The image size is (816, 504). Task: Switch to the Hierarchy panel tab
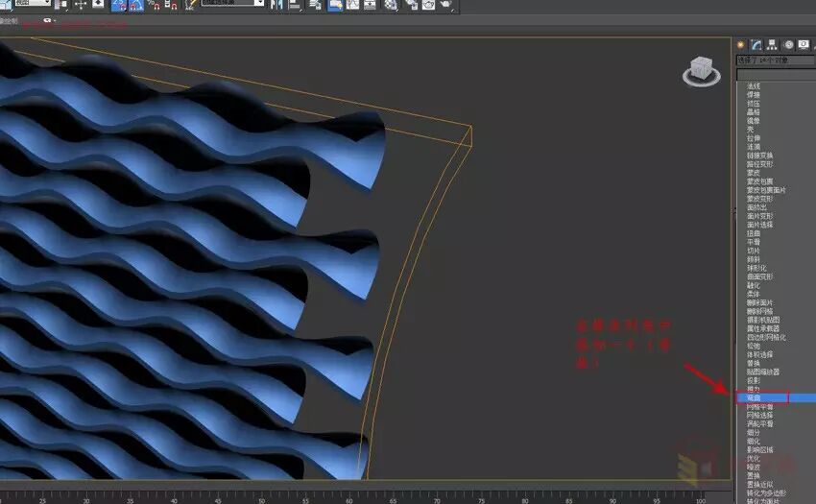coord(772,45)
